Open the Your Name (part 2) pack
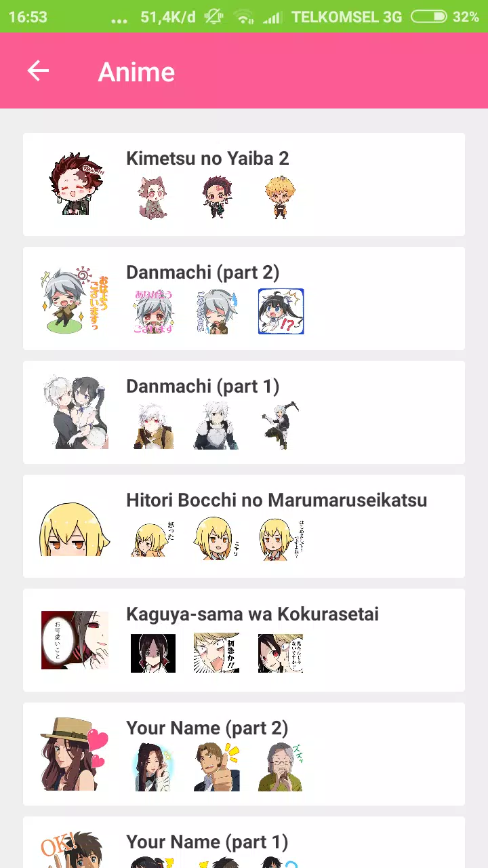 (x=244, y=754)
